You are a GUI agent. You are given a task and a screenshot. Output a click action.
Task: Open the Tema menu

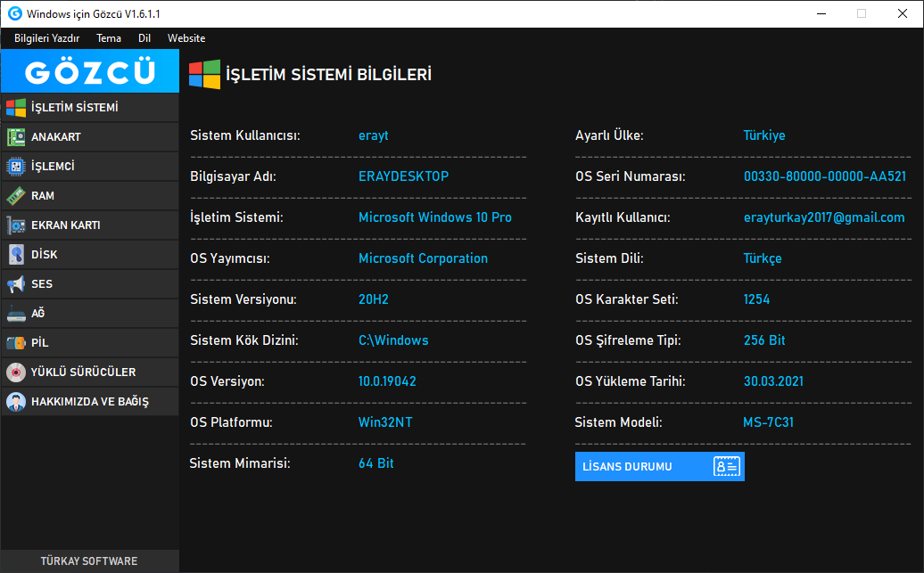[x=109, y=38]
